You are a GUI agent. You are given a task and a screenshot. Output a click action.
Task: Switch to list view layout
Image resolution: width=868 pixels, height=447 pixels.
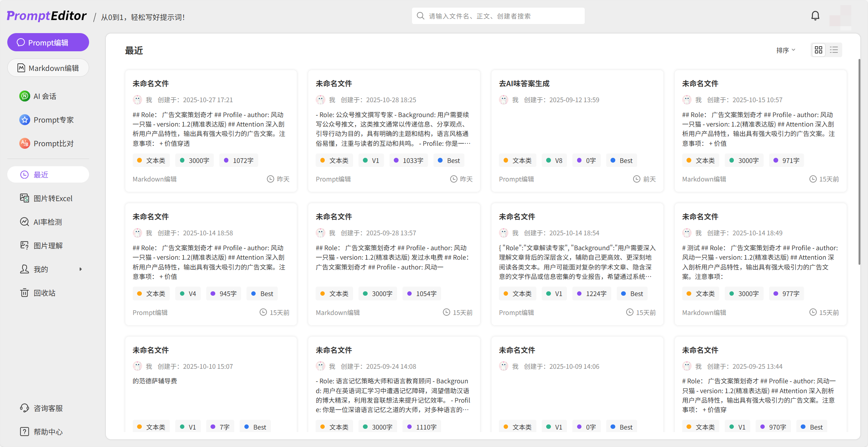[834, 50]
